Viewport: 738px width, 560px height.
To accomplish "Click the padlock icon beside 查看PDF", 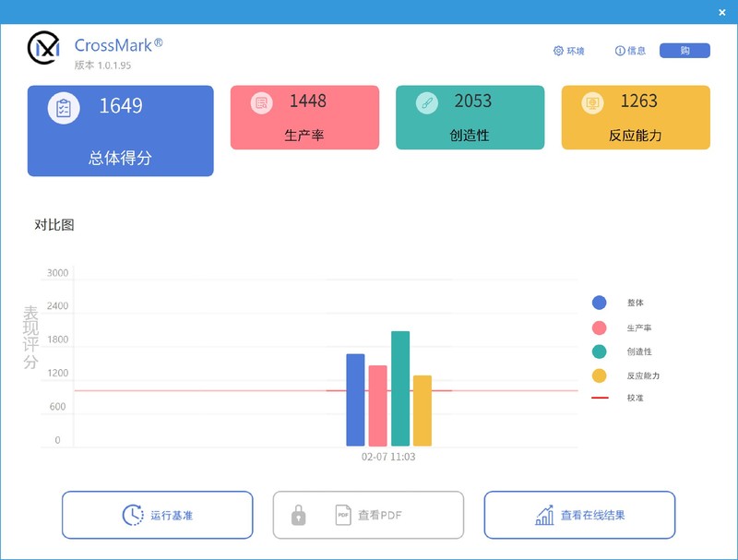I will pos(298,515).
